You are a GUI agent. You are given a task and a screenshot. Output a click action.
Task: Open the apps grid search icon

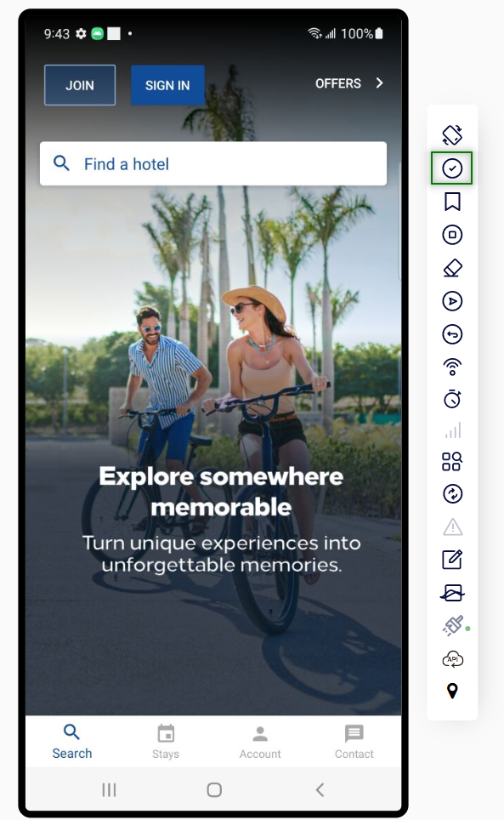pyautogui.click(x=452, y=461)
